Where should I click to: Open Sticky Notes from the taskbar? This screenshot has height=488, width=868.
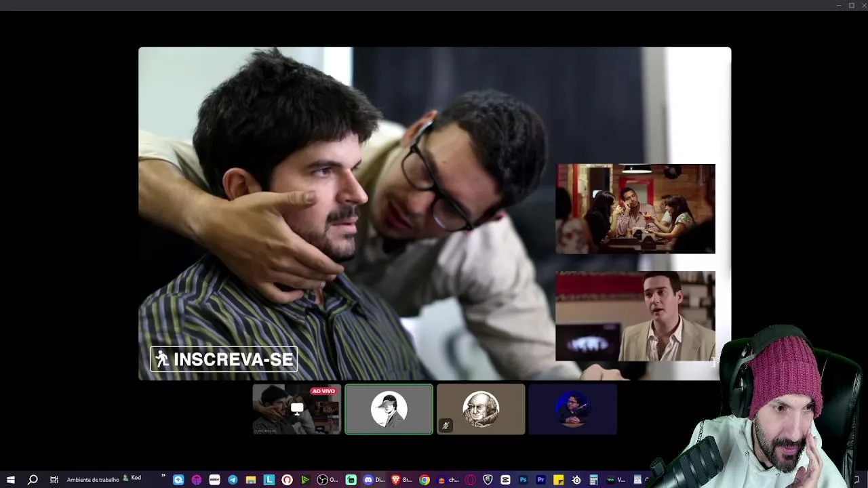pos(559,480)
